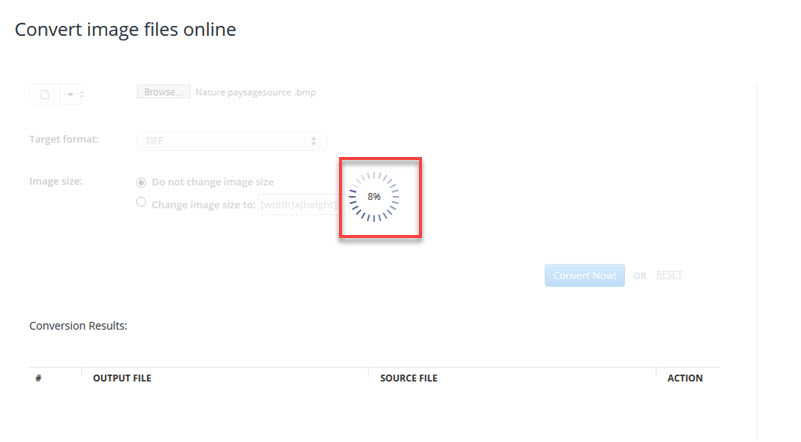
Task: Click the 8% loading progress spinner
Action: 374,197
